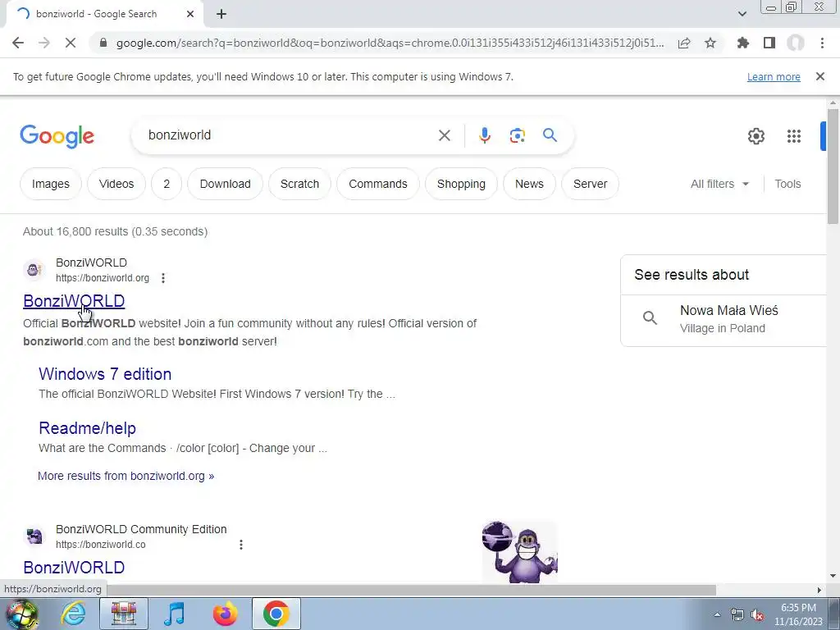
Task: Open the Windows Start menu
Action: (x=21, y=614)
